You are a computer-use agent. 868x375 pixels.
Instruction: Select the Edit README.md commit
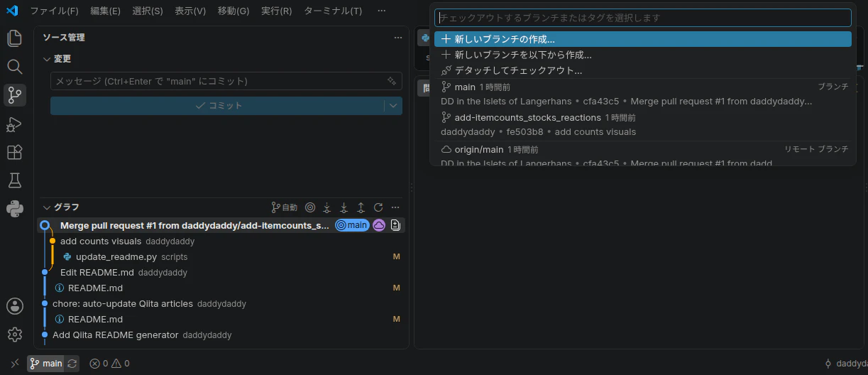[x=221, y=272]
